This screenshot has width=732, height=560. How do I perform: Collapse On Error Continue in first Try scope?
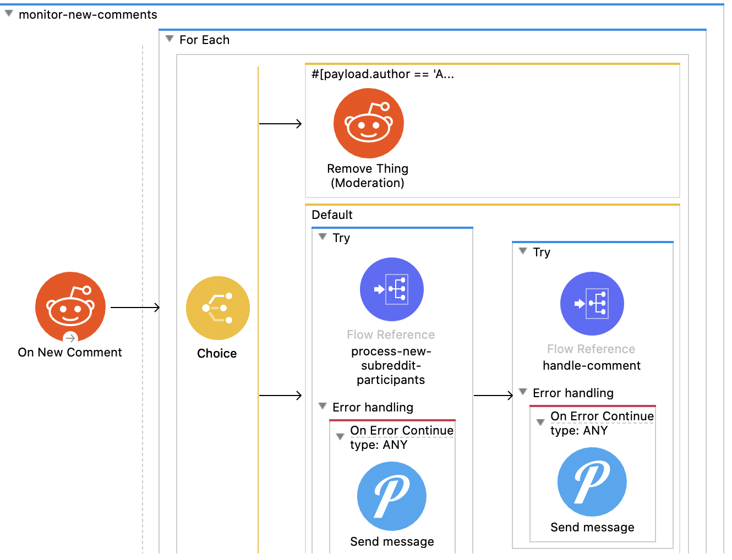(340, 437)
